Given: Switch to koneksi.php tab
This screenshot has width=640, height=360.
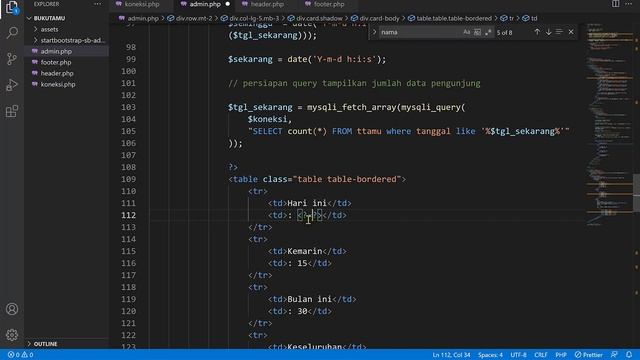Looking at the screenshot, I should [x=142, y=4].
